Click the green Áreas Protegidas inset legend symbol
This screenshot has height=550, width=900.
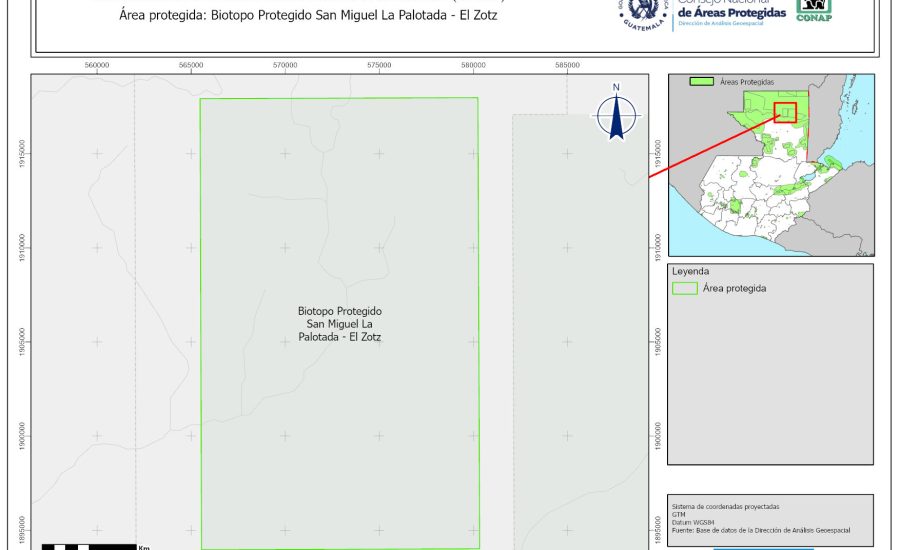[x=703, y=82]
